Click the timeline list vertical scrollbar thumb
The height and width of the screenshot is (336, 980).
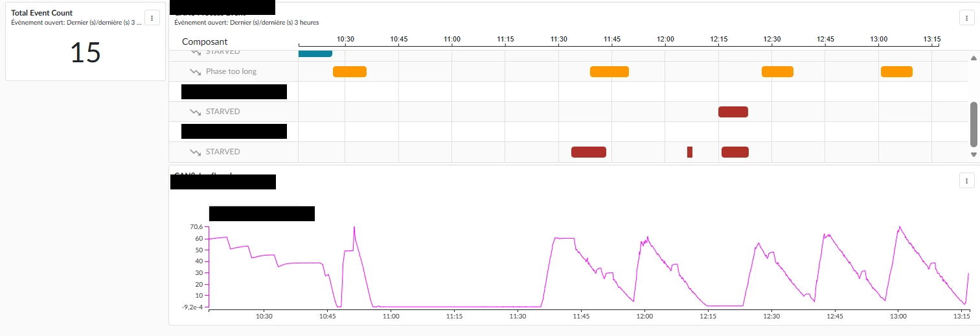(x=974, y=124)
